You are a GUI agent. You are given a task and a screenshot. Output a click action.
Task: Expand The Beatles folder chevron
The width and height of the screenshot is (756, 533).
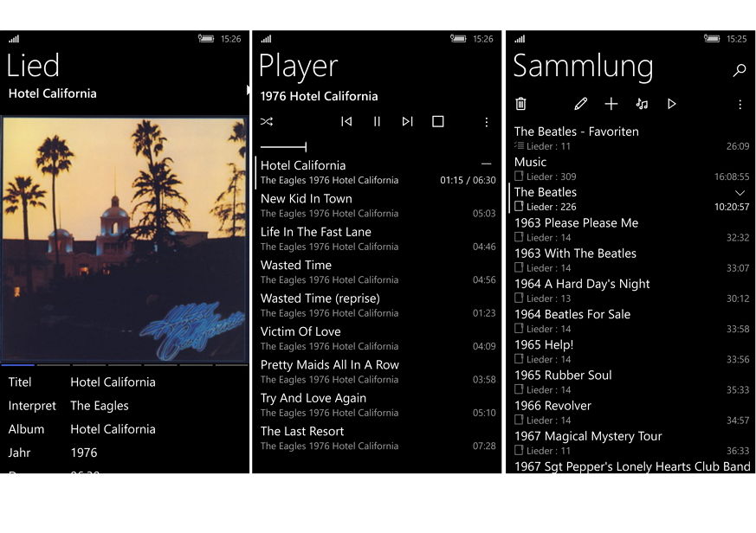(x=740, y=193)
